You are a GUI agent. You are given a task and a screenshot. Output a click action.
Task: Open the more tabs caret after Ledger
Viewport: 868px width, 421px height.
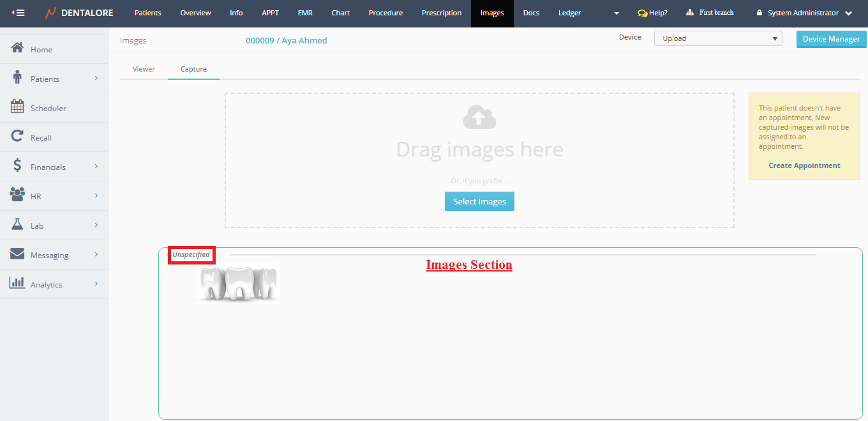point(616,13)
